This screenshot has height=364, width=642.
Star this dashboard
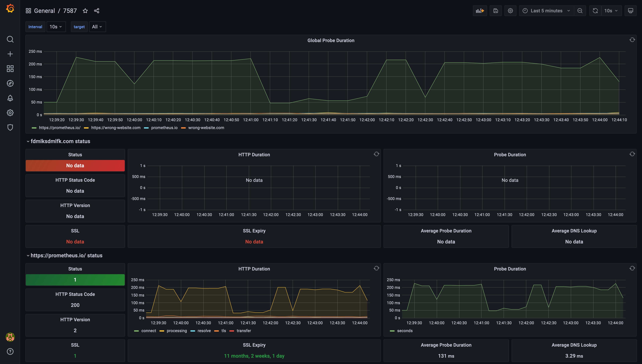coord(85,11)
